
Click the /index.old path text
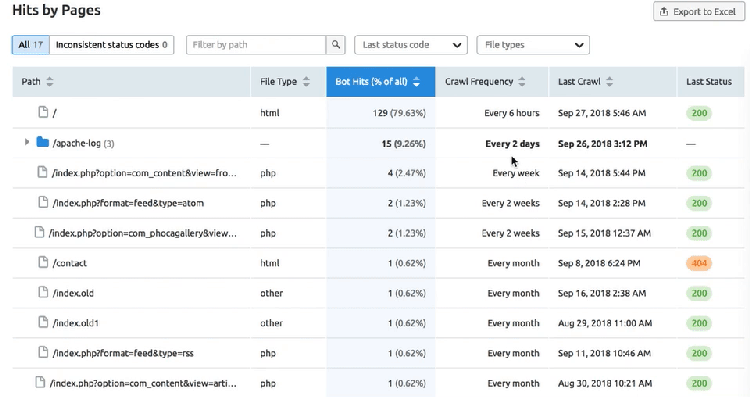73,293
